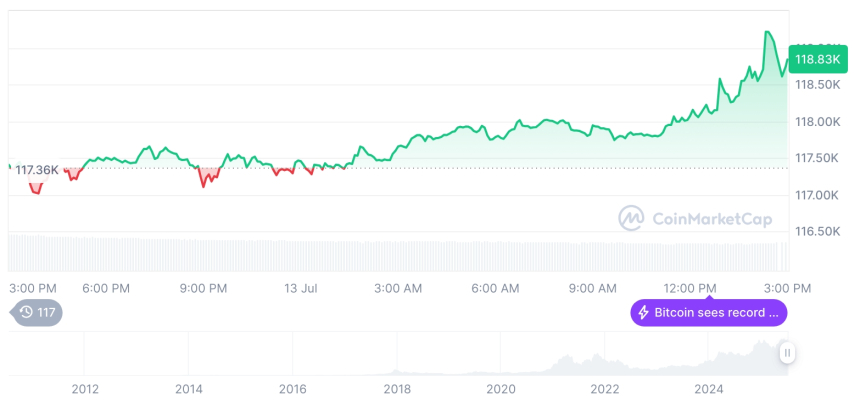This screenshot has width=860, height=401.
Task: Click the 12:00 PM time axis label
Action: click(691, 288)
